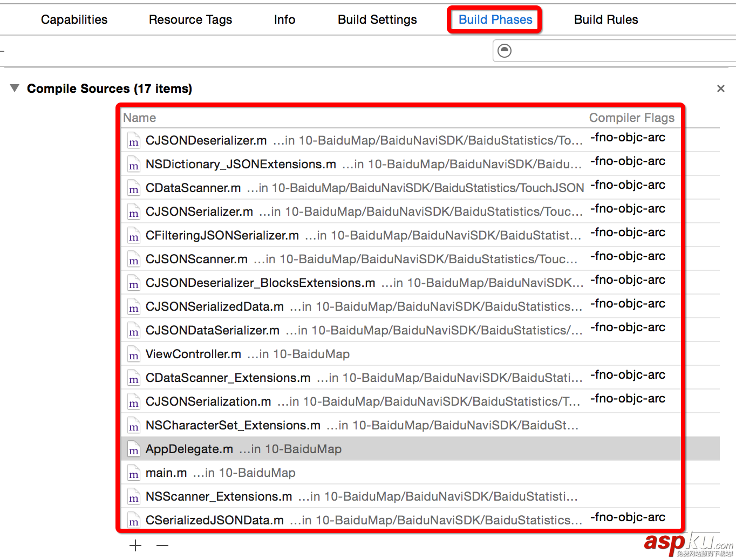Image resolution: width=736 pixels, height=560 pixels.
Task: Click the ViewController.m file name
Action: point(193,354)
